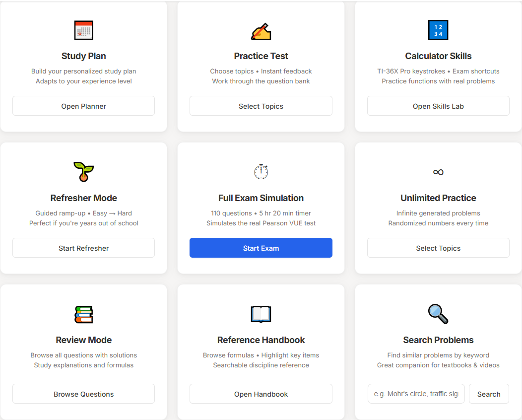Click 'Study explanations and formulas' text
This screenshot has height=420, width=522.
pyautogui.click(x=83, y=365)
